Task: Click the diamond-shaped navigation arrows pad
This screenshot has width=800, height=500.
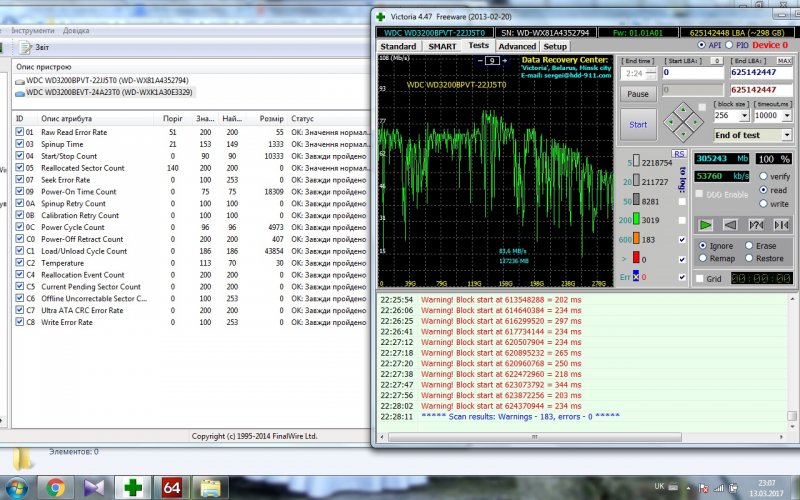Action: tap(683, 123)
